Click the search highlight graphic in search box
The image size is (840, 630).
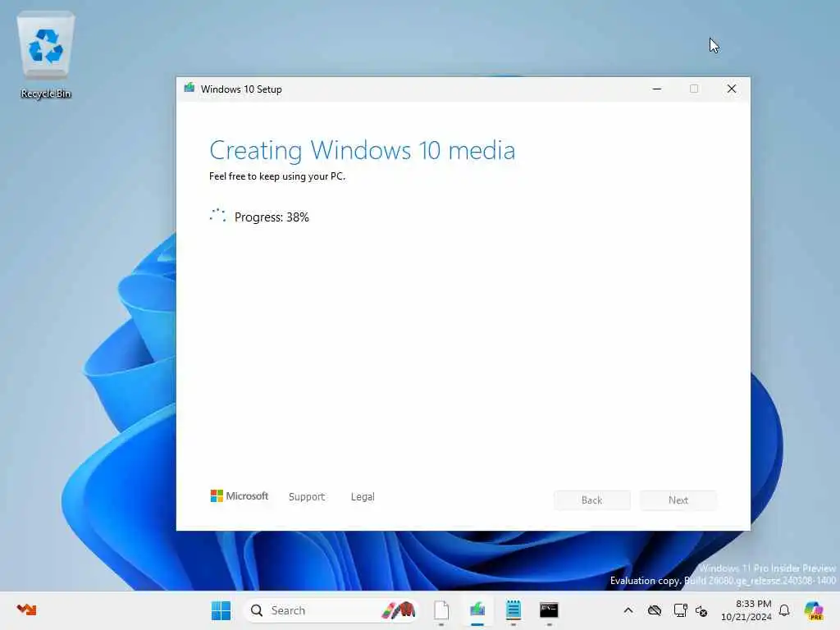pos(399,609)
